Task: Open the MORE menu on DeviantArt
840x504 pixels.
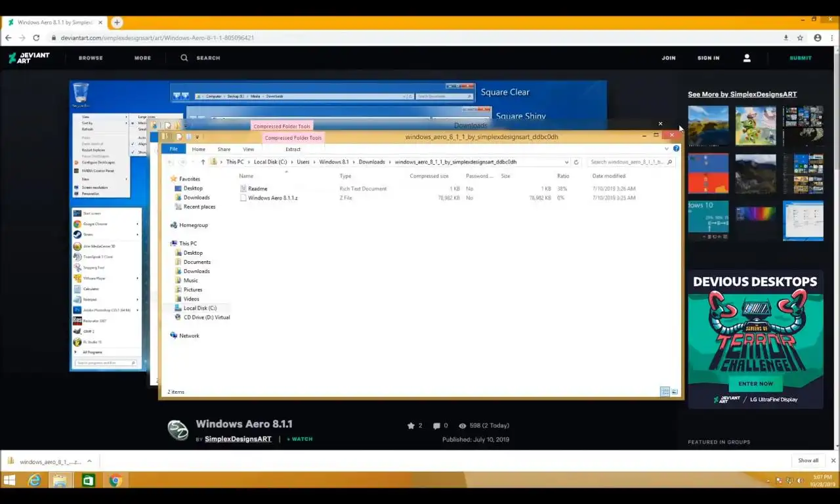Action: pos(142,58)
